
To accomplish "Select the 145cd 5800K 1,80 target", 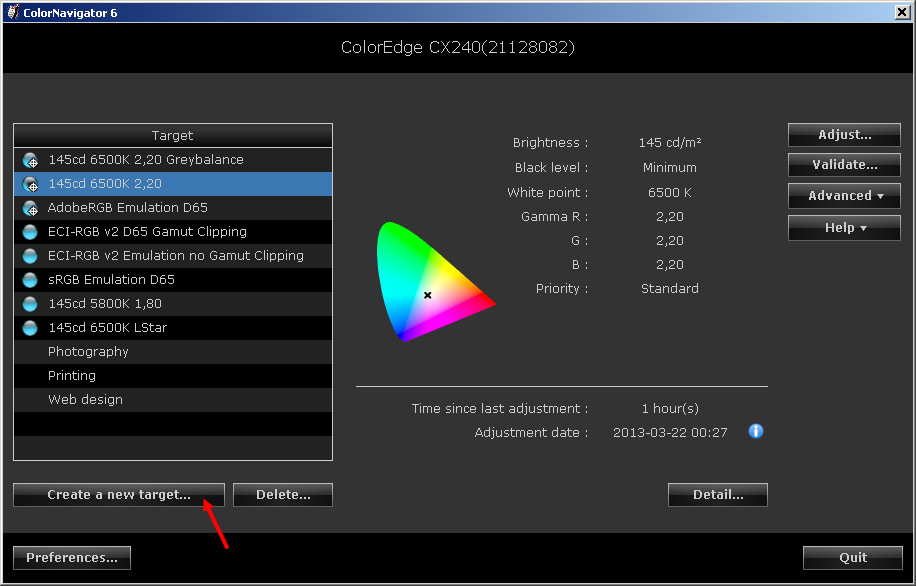I will (173, 303).
